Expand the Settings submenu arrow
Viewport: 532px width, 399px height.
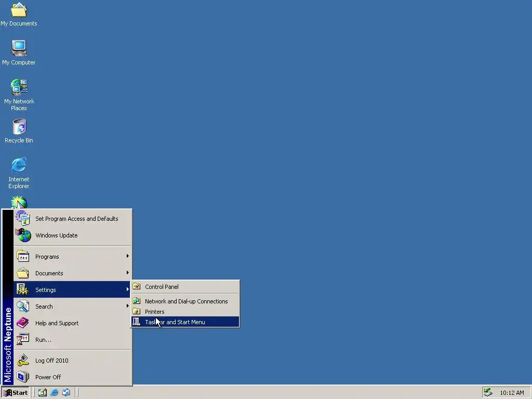(128, 289)
